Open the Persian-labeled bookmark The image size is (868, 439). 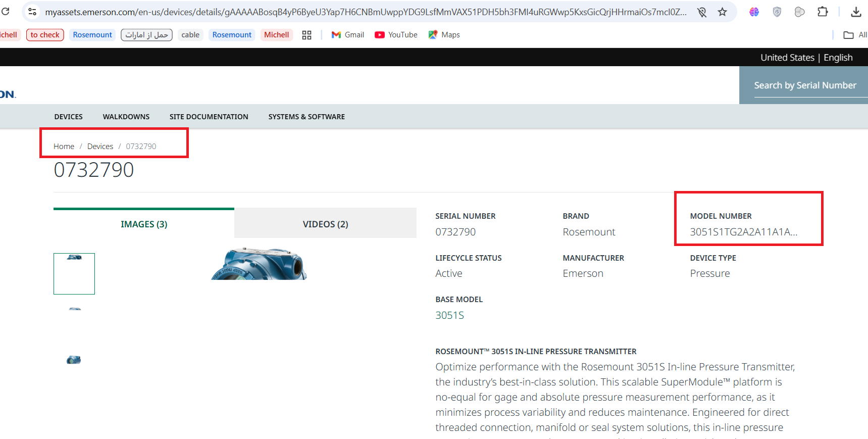click(x=146, y=35)
